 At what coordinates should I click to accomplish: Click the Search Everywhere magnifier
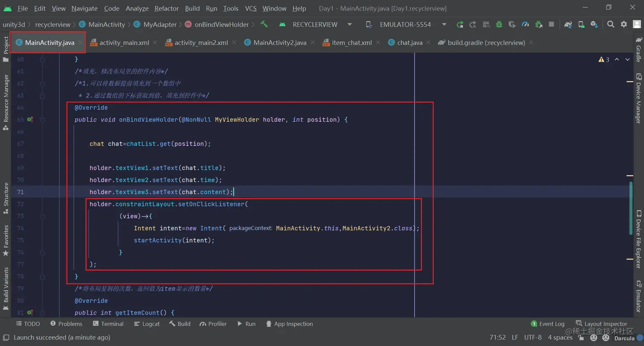pyautogui.click(x=611, y=24)
